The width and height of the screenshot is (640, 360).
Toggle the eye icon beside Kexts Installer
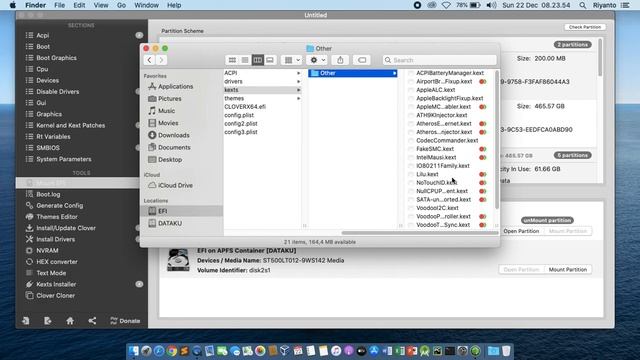(x=139, y=284)
